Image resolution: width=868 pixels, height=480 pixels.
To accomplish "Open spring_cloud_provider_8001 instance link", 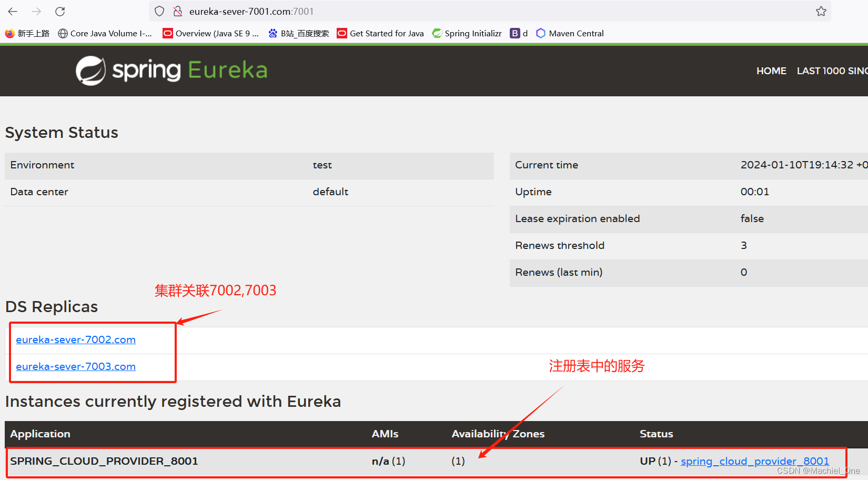I will [755, 462].
